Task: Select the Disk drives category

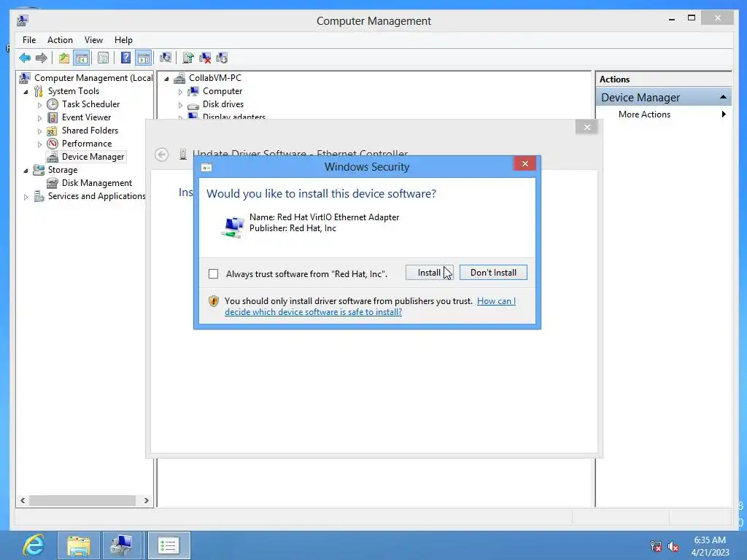Action: click(223, 104)
